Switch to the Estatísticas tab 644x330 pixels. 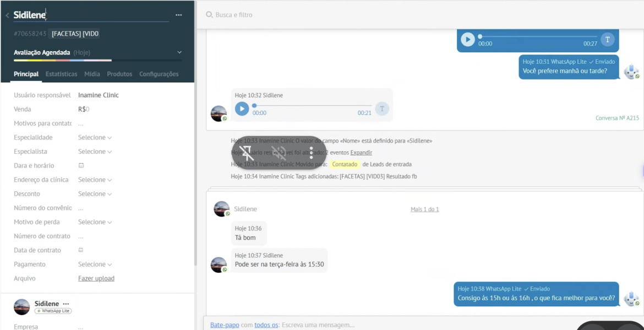[x=61, y=74]
